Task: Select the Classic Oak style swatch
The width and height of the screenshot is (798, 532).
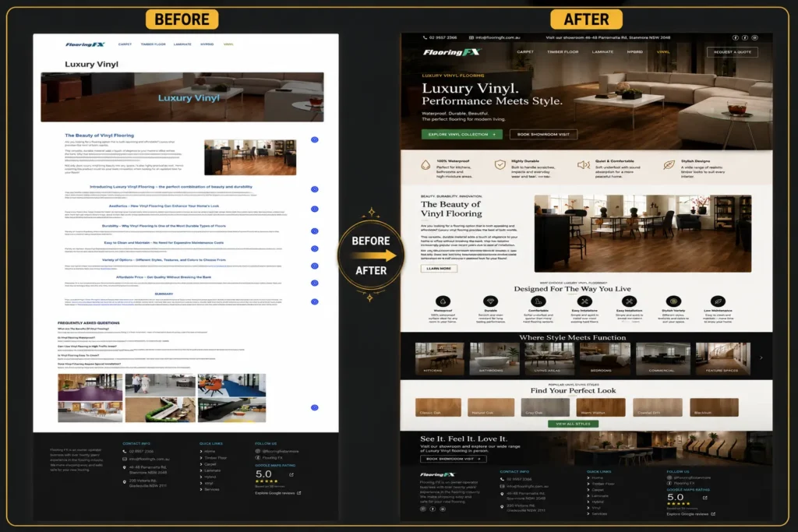Action: [438, 407]
